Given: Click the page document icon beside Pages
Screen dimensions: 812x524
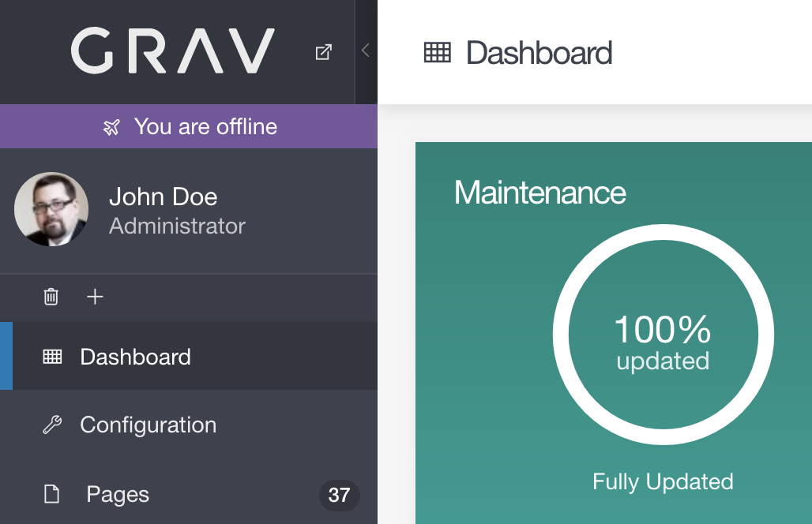Looking at the screenshot, I should tap(52, 495).
